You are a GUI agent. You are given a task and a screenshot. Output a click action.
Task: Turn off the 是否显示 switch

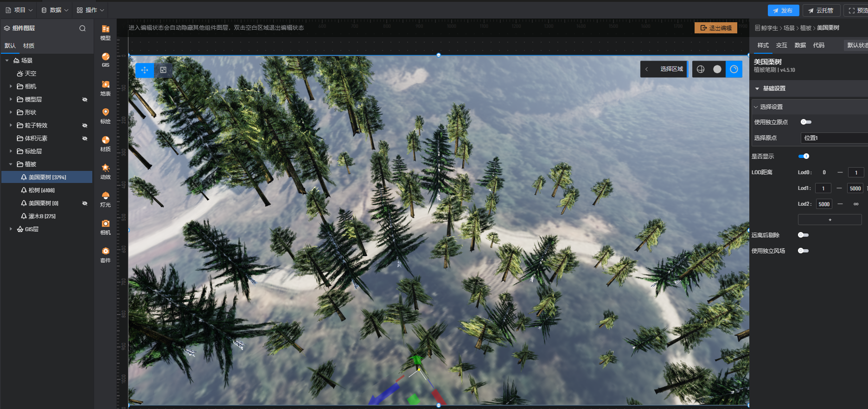[804, 157]
